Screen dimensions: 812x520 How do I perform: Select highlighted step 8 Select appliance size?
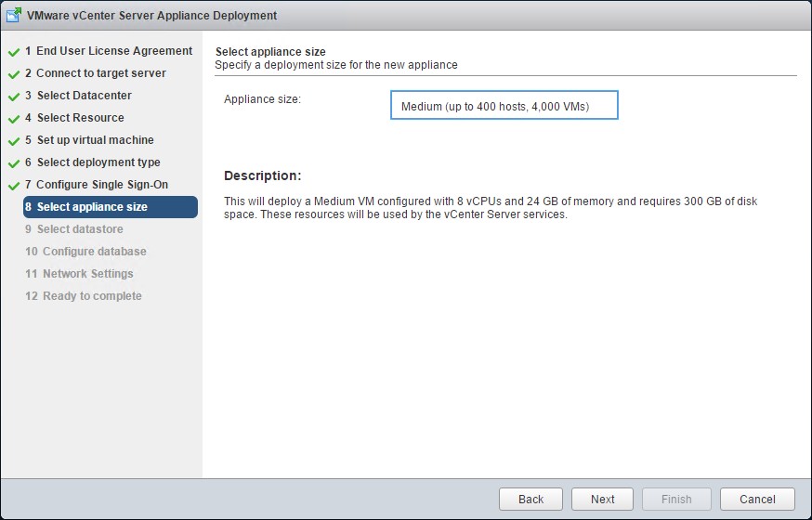(111, 207)
